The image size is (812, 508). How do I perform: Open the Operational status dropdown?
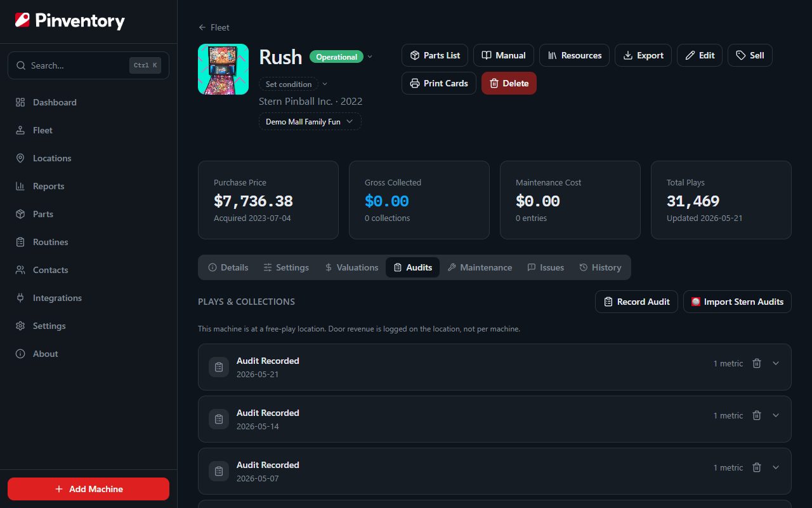click(341, 57)
